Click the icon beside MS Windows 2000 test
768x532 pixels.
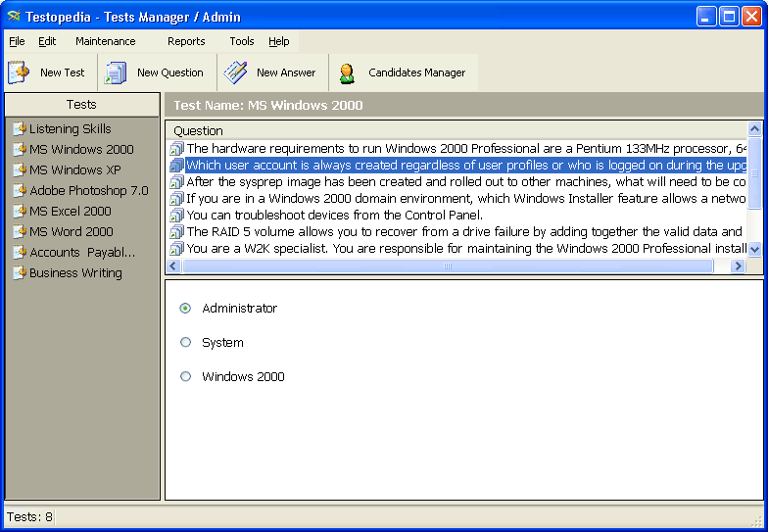pos(20,149)
